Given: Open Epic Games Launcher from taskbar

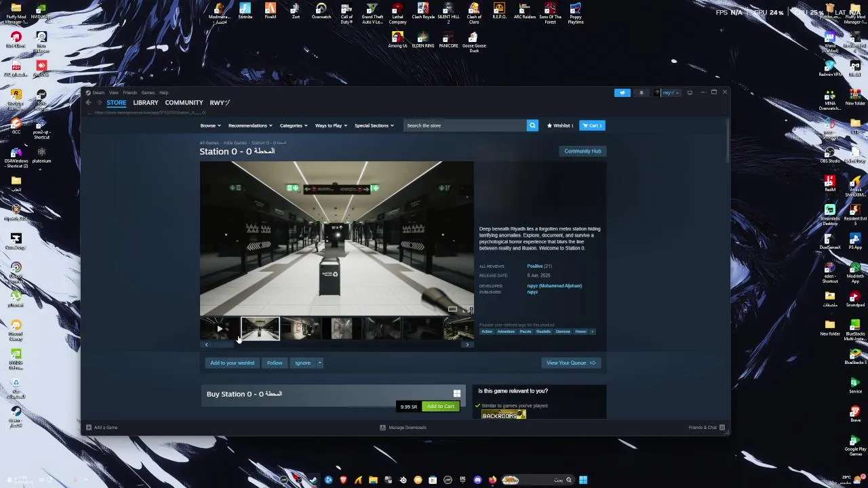Looking at the screenshot, I should (x=462, y=480).
